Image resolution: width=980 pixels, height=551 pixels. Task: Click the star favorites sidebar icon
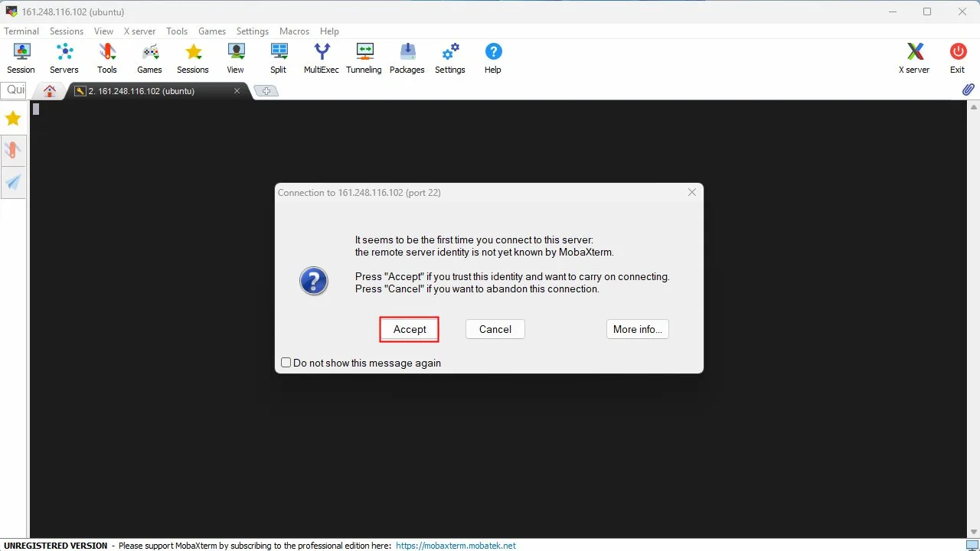(13, 119)
